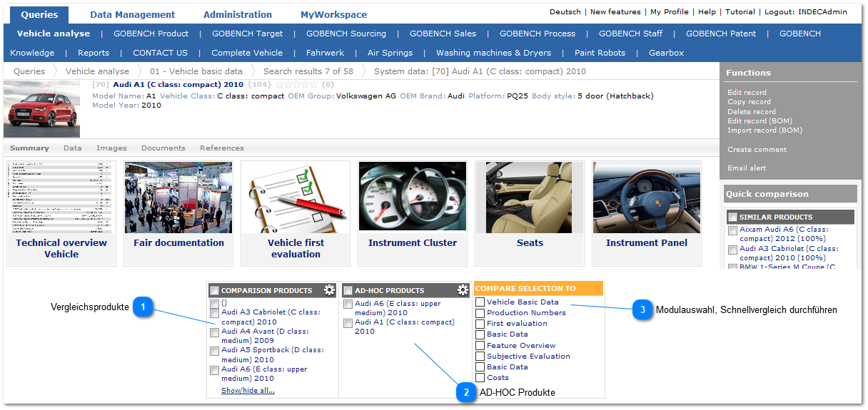Select the Summary sub-tab
Screen dimensions: 868x410
(29, 148)
